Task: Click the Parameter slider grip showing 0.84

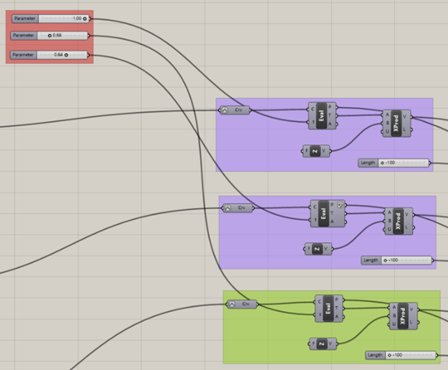Action: (x=66, y=55)
